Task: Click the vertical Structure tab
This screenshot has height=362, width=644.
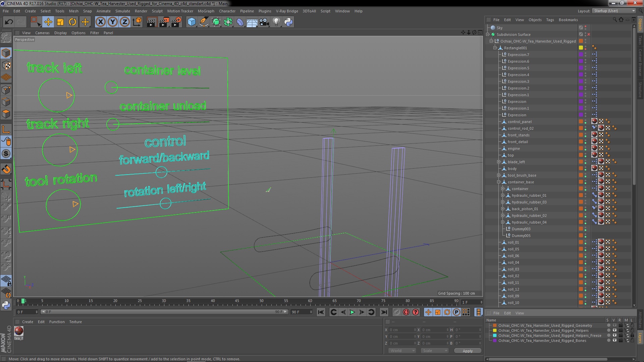Action: coord(640,89)
